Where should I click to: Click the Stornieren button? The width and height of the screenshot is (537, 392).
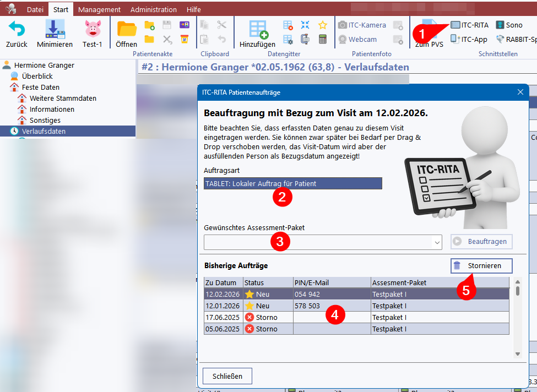click(x=481, y=266)
